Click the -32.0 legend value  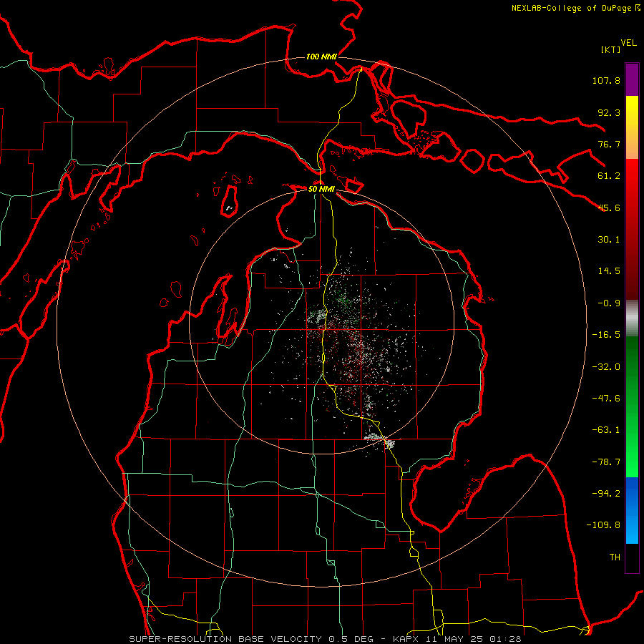pos(606,367)
